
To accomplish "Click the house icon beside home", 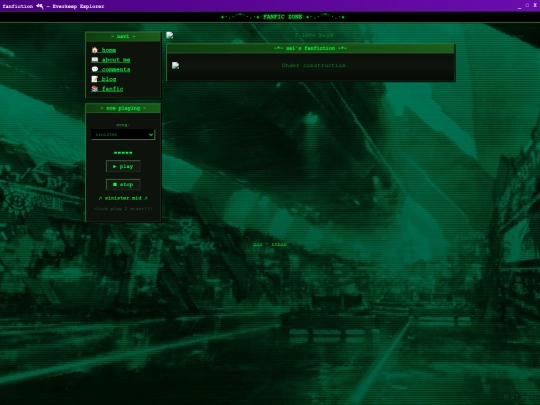I will [x=95, y=50].
